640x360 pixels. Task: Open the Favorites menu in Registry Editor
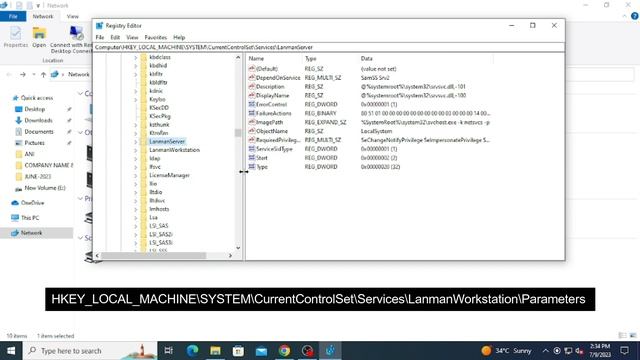click(x=156, y=37)
